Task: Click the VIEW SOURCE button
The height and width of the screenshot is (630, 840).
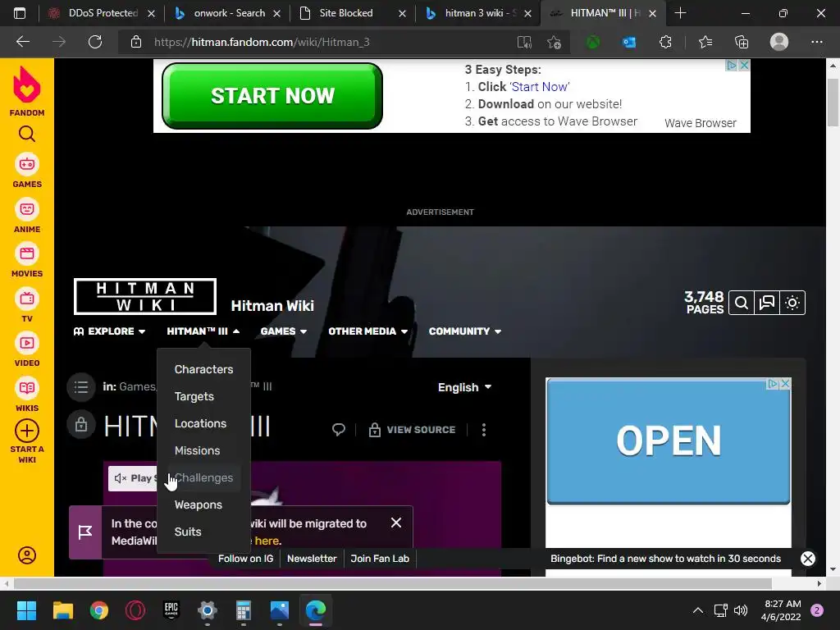Action: [x=412, y=430]
